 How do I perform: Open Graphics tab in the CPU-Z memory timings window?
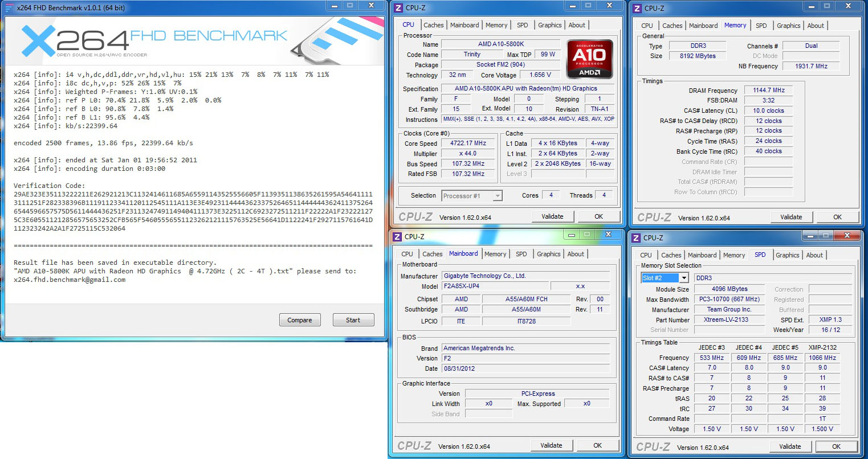789,26
